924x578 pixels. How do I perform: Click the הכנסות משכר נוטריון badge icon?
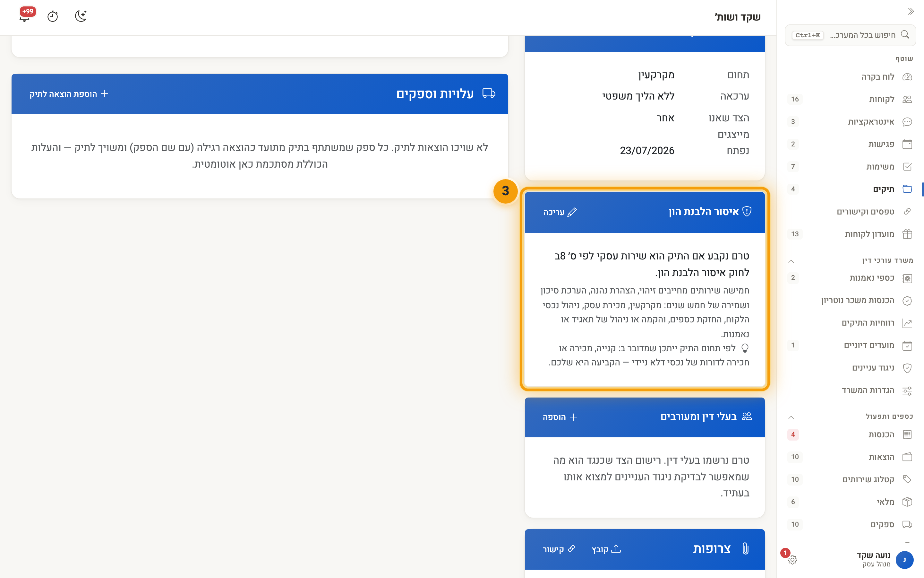tap(907, 301)
